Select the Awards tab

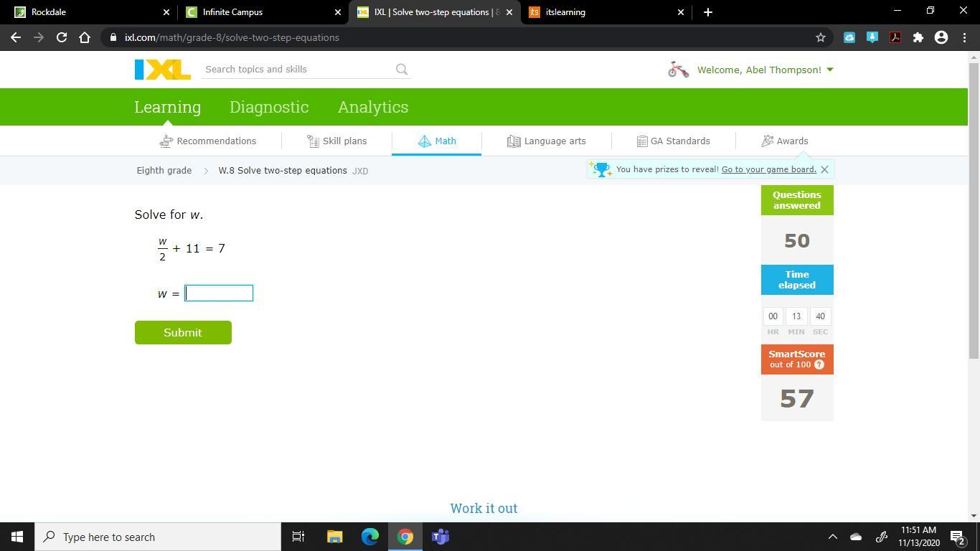coord(785,141)
